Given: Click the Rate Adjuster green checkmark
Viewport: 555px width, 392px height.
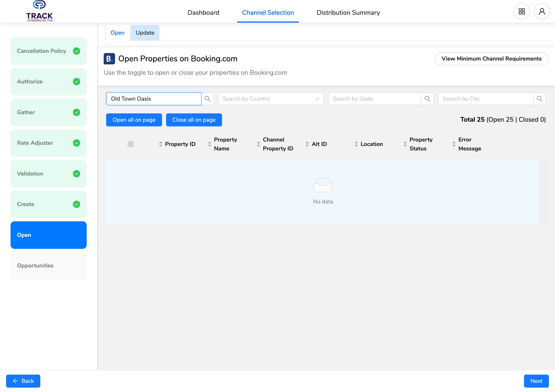Looking at the screenshot, I should [x=77, y=143].
